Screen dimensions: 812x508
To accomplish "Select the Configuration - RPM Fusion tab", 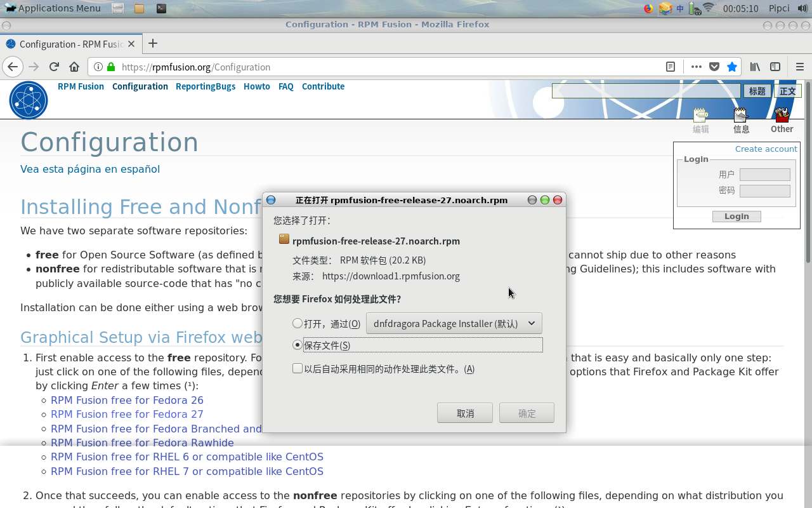I will click(71, 44).
